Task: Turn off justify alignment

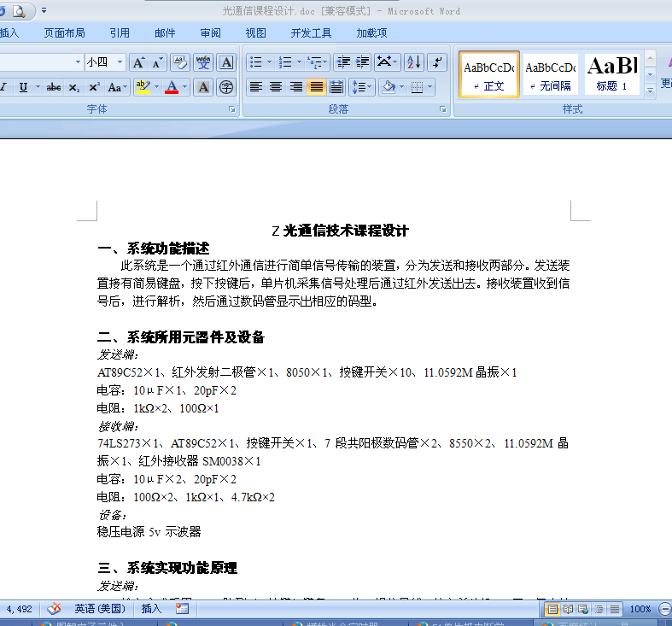Action: point(316,87)
